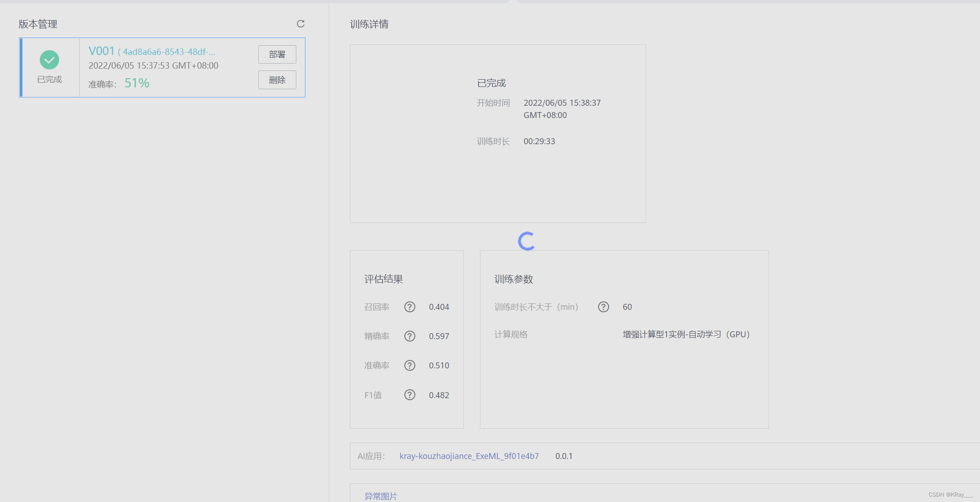Open help tooltip for 精确率
980x502 pixels.
pyautogui.click(x=409, y=336)
